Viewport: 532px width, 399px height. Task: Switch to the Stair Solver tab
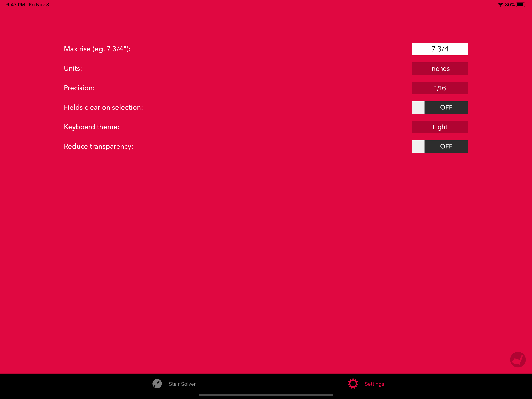click(174, 384)
